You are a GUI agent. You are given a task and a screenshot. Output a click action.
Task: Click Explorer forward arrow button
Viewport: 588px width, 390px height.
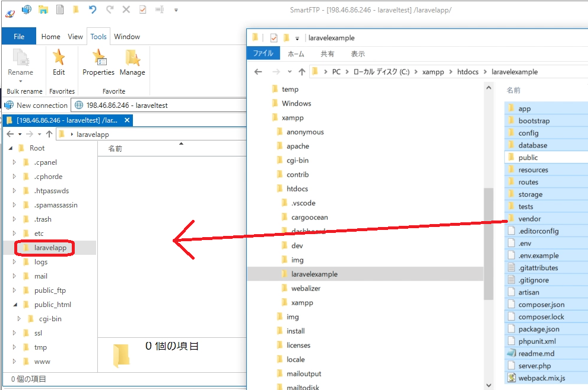click(276, 72)
